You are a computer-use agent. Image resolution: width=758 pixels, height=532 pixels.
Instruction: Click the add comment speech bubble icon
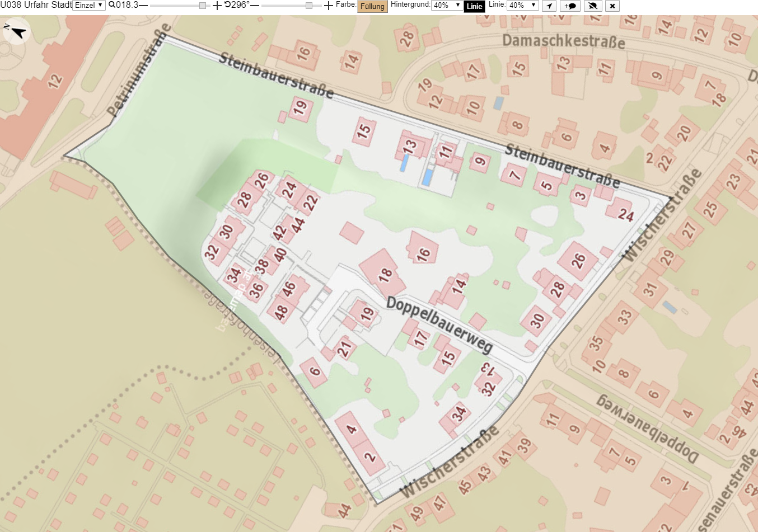(570, 6)
